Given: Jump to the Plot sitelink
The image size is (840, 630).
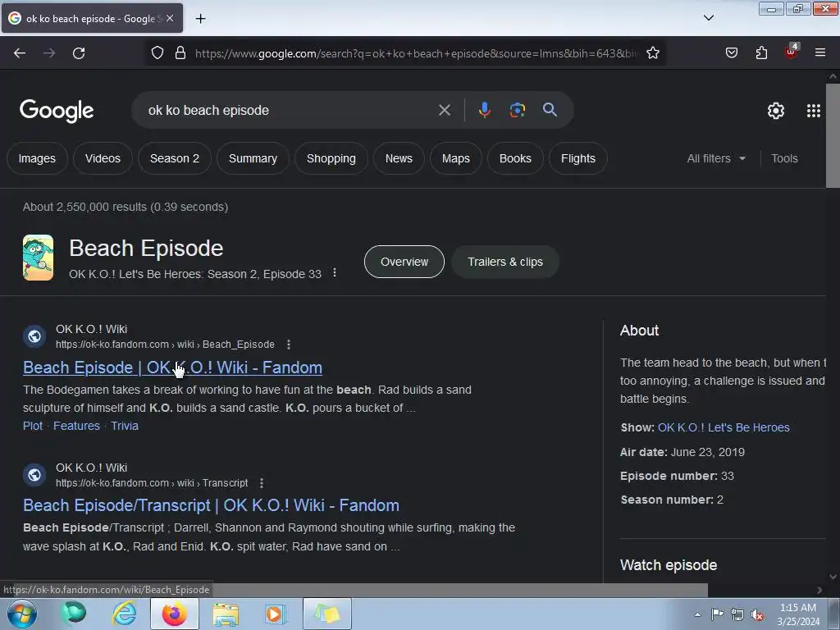Looking at the screenshot, I should click(33, 426).
